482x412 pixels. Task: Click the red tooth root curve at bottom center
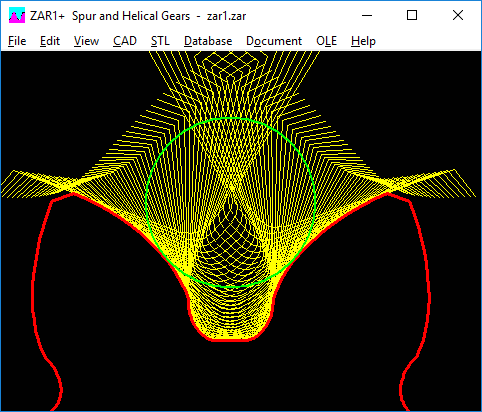[230, 340]
